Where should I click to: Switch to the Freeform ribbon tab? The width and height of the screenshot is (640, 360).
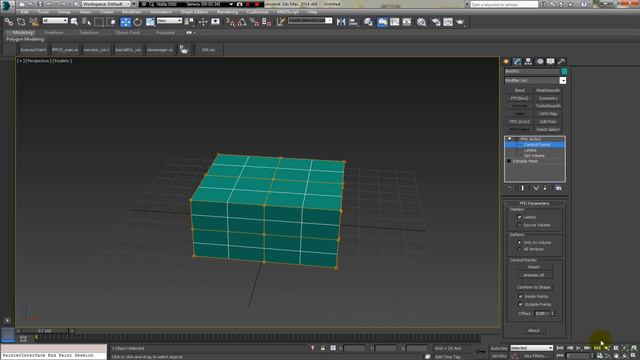tap(54, 33)
